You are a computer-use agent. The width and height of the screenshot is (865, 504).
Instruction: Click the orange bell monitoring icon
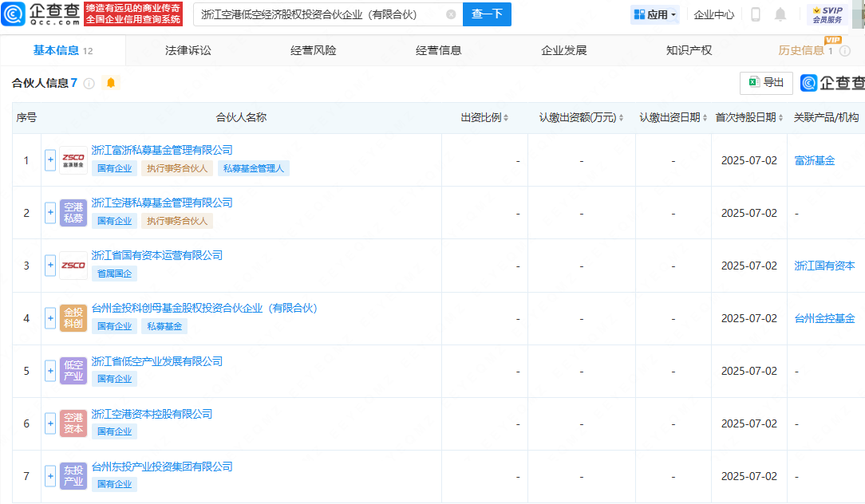(x=111, y=83)
